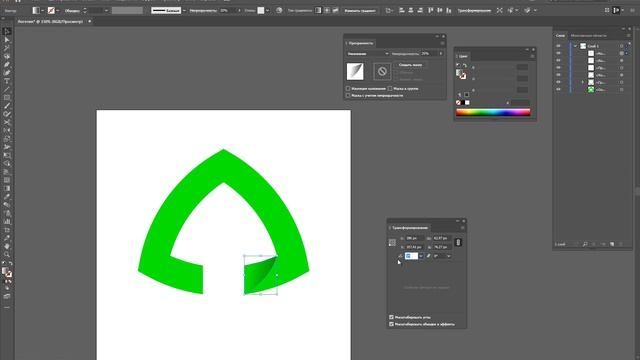Image resolution: width=640 pixels, height=360 pixels.
Task: Switch to the Монтажные области tab
Action: (589, 36)
